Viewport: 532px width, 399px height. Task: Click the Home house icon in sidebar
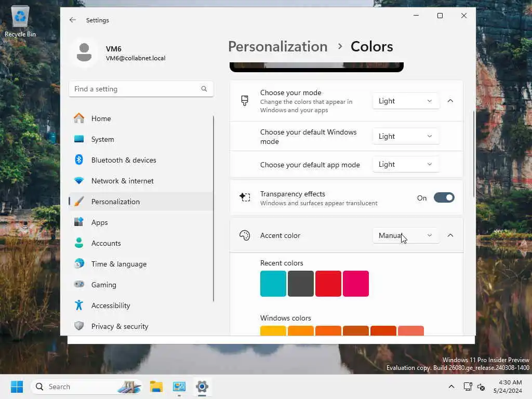click(79, 118)
